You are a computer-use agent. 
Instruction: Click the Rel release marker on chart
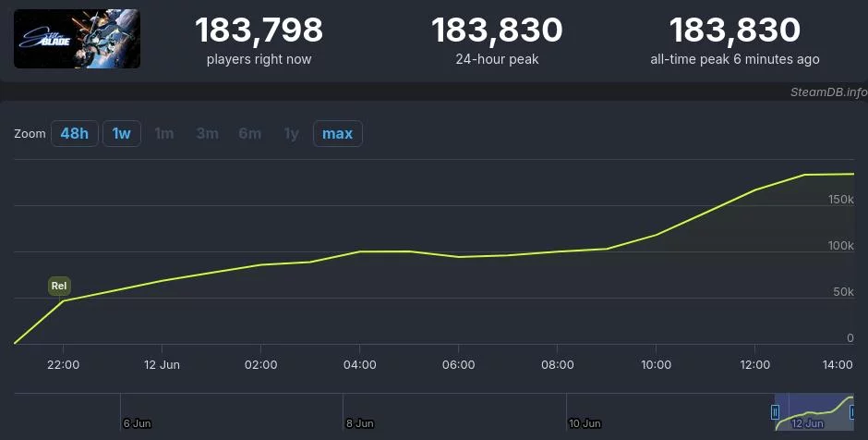(59, 286)
